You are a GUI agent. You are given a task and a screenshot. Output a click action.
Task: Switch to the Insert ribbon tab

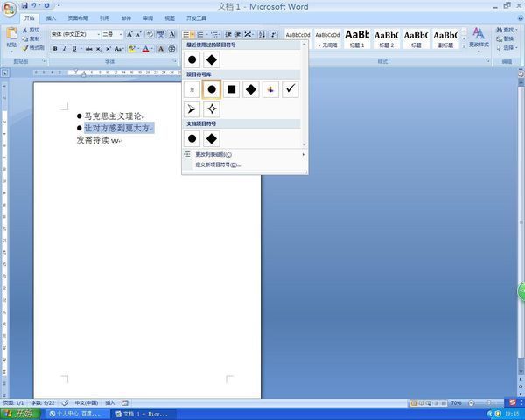pos(51,18)
